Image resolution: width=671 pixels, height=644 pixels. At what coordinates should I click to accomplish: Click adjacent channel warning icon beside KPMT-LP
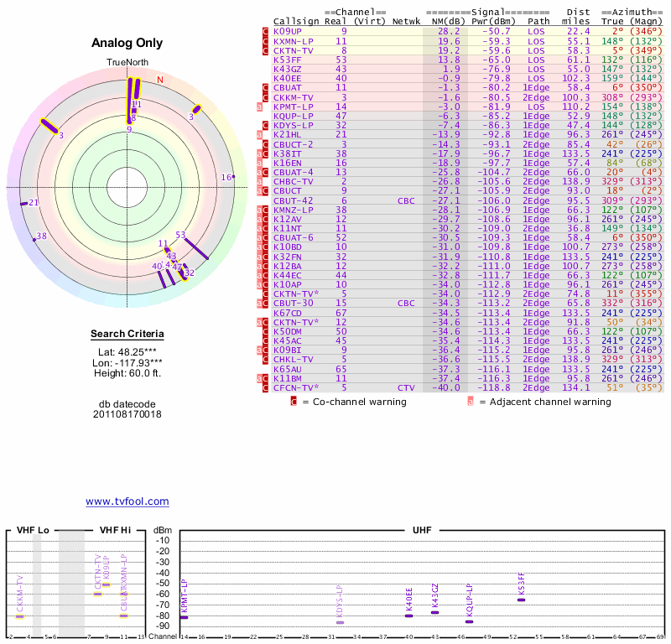(260, 106)
